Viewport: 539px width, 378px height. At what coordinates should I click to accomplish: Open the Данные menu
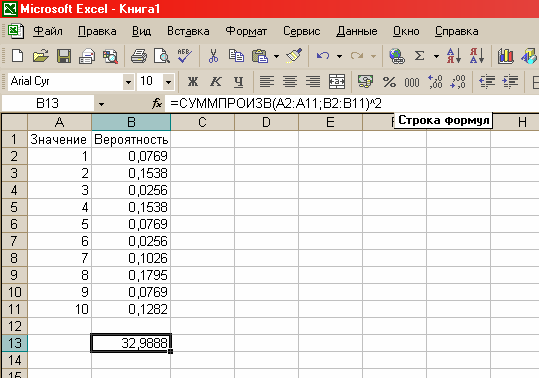click(357, 31)
